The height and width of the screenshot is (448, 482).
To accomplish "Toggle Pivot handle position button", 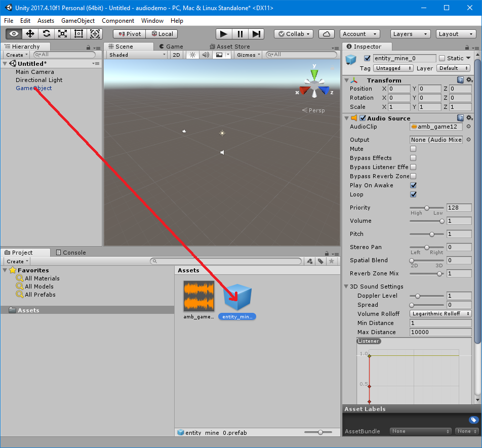I will tap(130, 34).
